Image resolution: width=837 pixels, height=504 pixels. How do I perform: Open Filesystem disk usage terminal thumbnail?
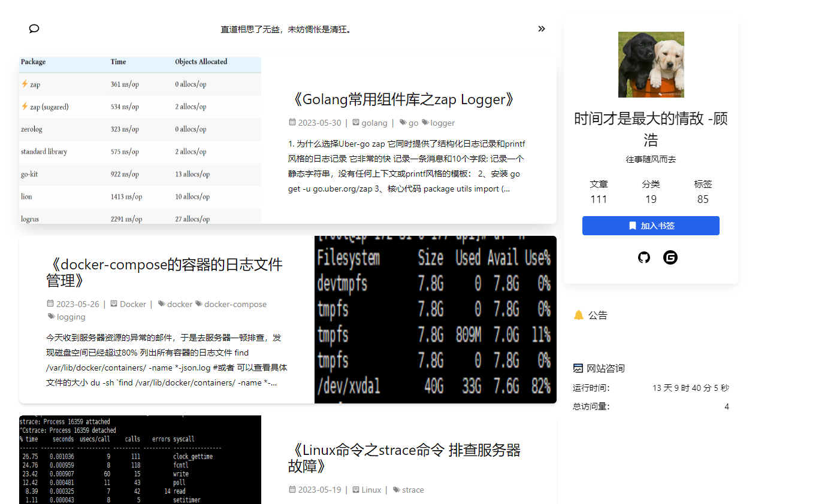coord(436,320)
